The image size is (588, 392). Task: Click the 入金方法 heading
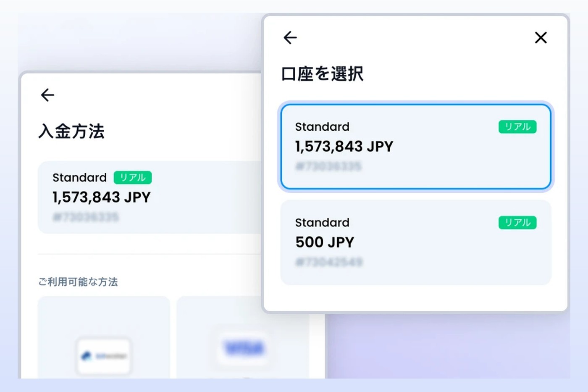coord(71,131)
